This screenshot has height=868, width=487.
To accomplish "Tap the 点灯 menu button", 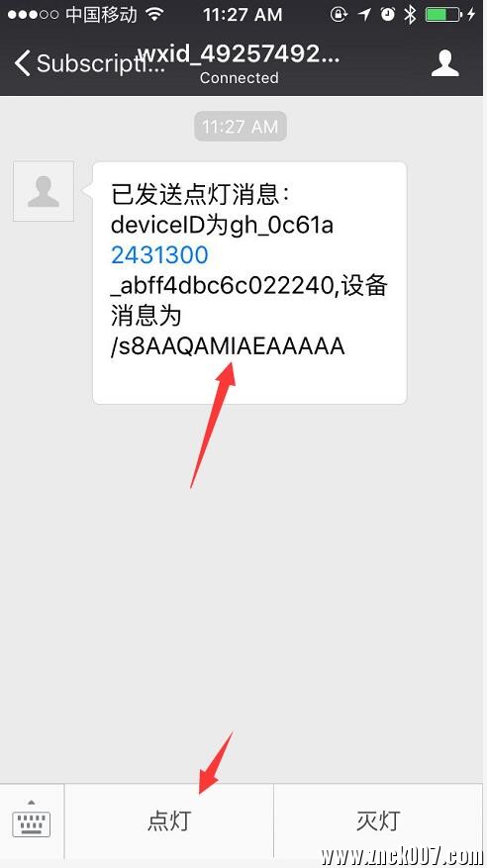I will click(x=169, y=820).
